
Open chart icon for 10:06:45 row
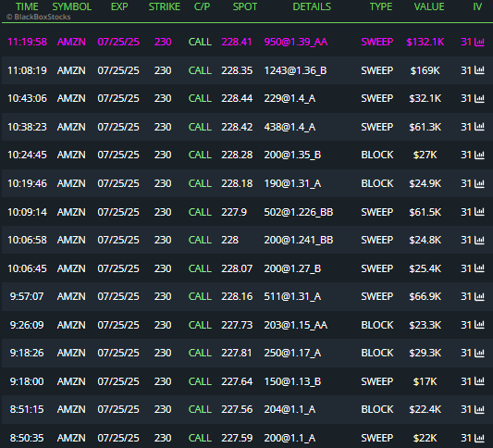[x=479, y=268]
